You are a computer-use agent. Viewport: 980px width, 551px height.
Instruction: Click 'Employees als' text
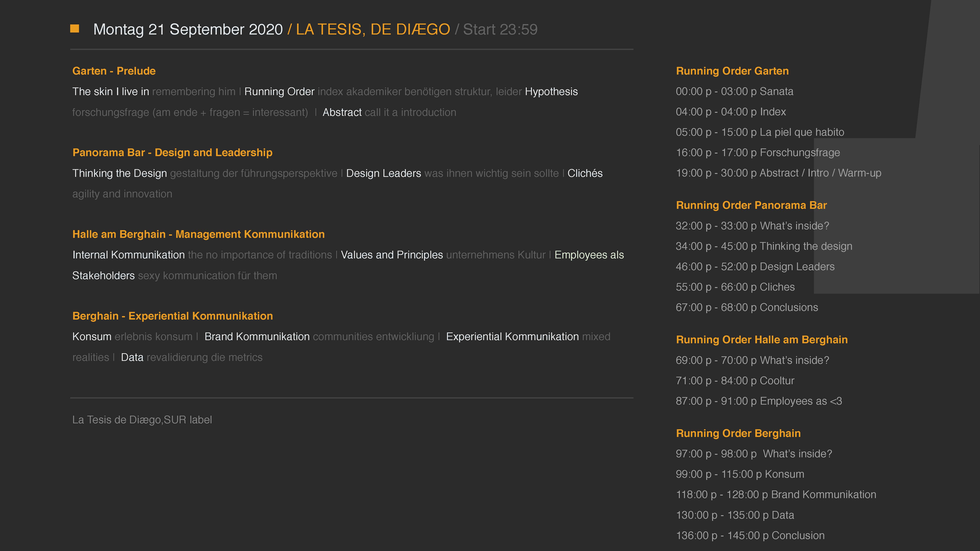coord(589,255)
